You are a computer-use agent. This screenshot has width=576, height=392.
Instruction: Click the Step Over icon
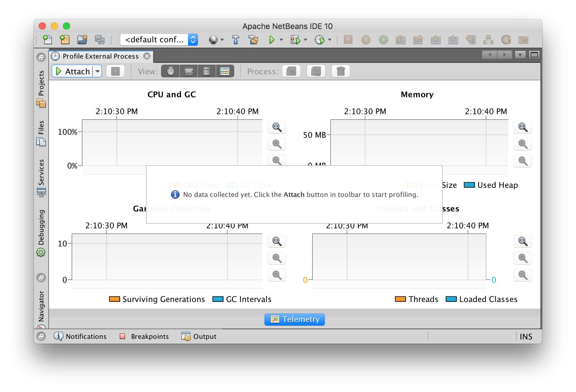click(x=400, y=40)
